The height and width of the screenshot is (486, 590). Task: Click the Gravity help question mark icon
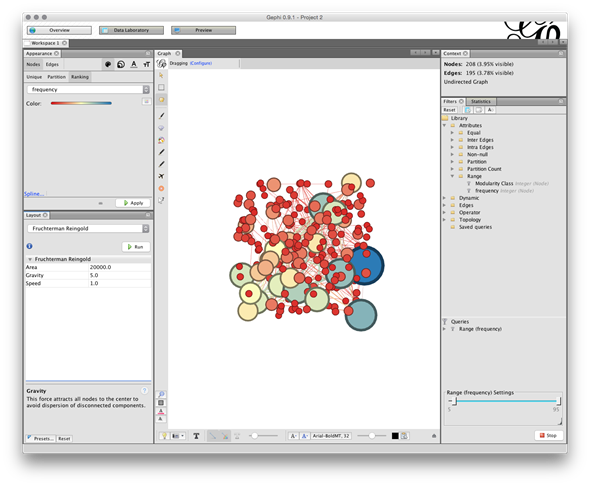(x=144, y=390)
